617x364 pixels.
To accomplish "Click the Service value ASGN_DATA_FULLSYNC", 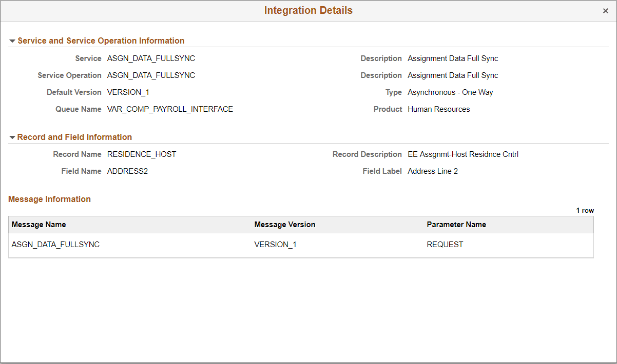I will point(150,58).
